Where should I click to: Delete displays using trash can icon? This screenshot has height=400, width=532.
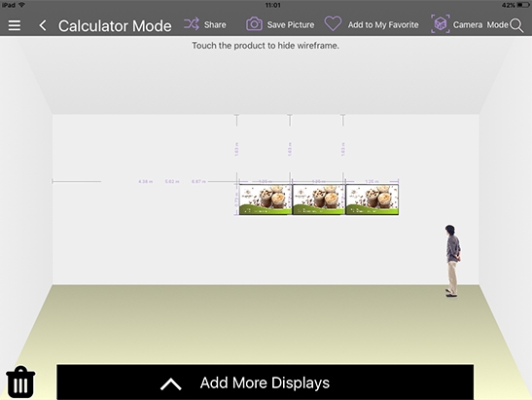click(x=20, y=382)
